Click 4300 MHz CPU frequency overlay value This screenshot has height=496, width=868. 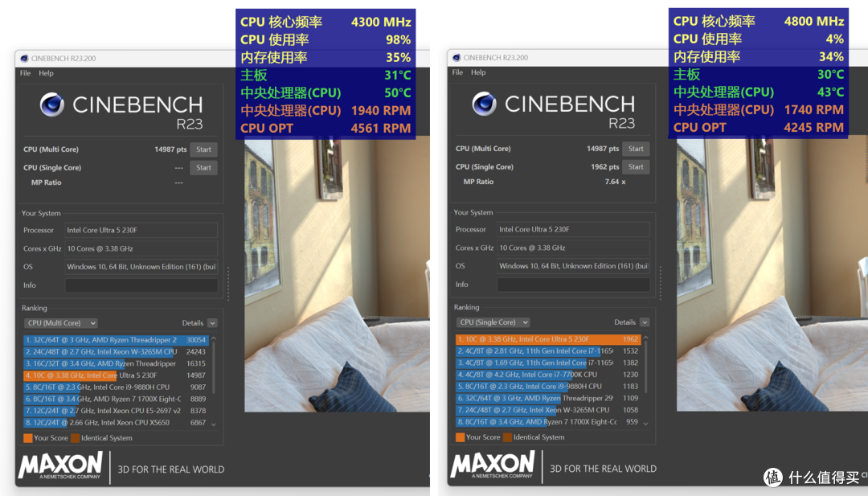(381, 23)
